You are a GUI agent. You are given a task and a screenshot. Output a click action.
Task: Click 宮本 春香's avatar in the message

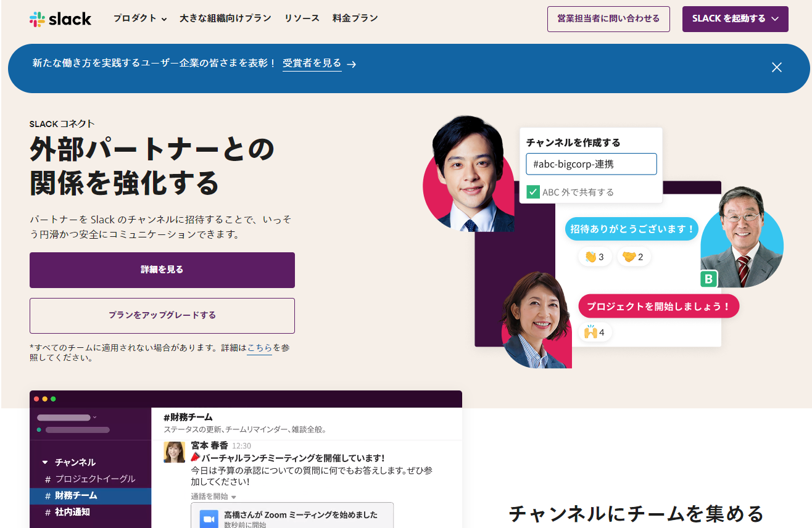(174, 452)
